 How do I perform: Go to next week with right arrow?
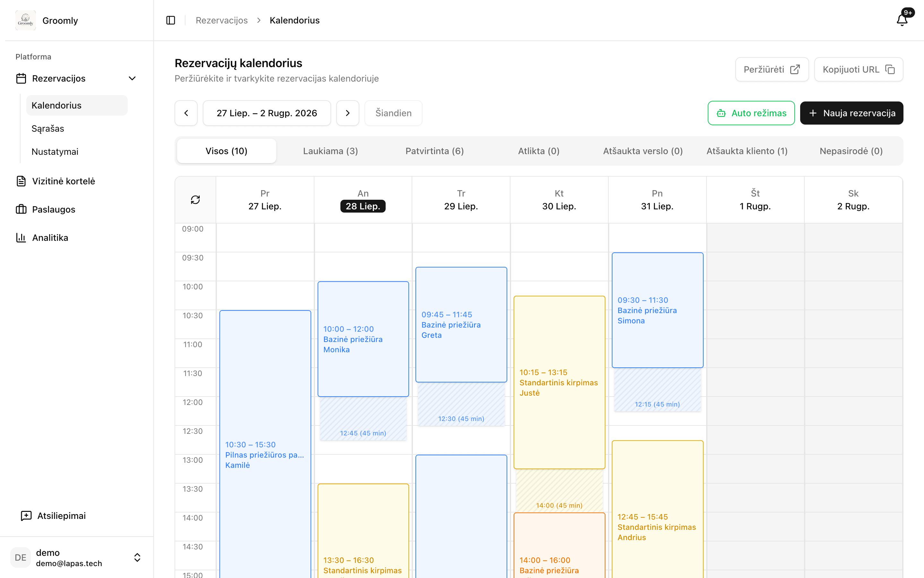[347, 113]
